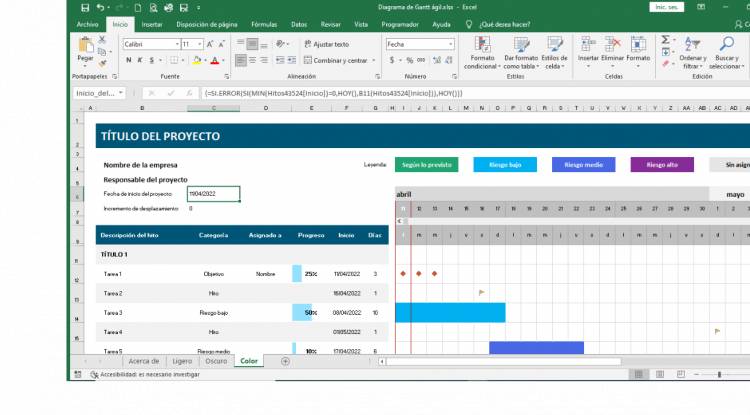Increase font size with larger A icon
The image size is (750, 415).
pos(210,44)
